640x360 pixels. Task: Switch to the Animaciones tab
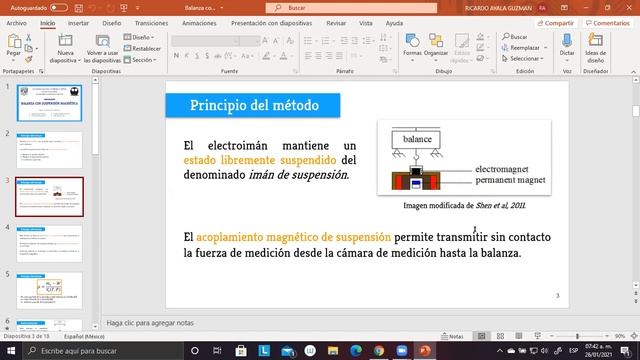199,23
